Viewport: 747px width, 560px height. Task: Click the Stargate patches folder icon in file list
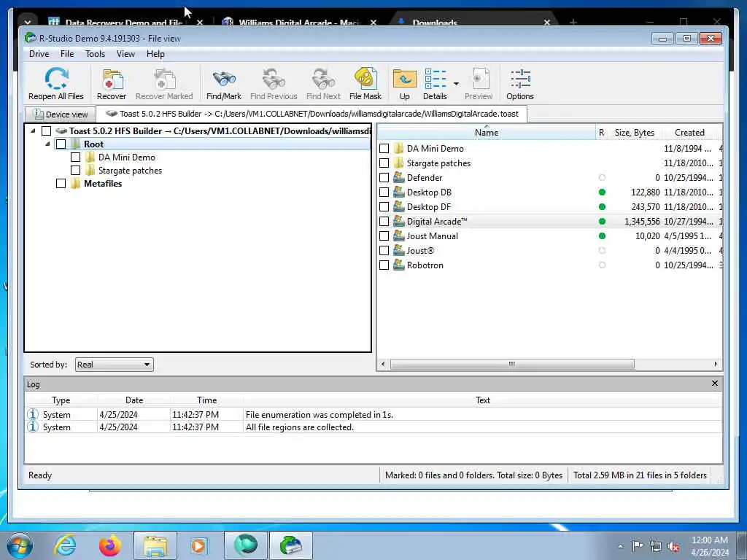(x=399, y=163)
